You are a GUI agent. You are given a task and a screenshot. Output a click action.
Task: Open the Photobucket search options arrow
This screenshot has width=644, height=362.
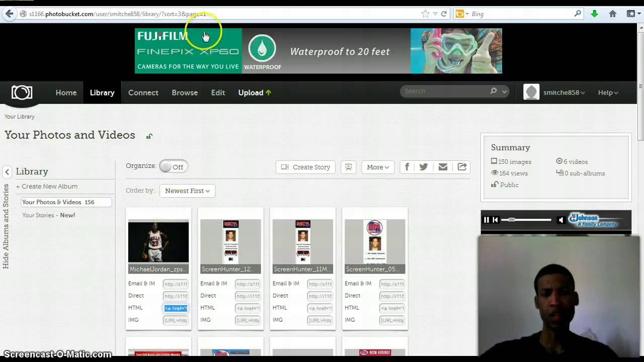[x=504, y=92]
